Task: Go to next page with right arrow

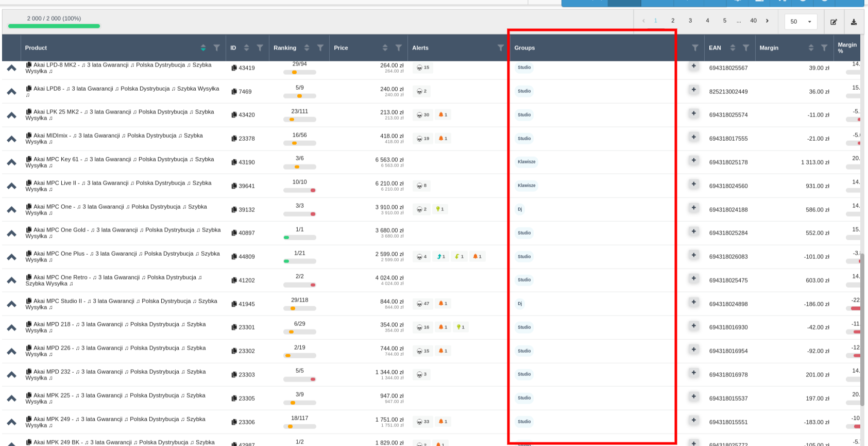Action: point(768,21)
